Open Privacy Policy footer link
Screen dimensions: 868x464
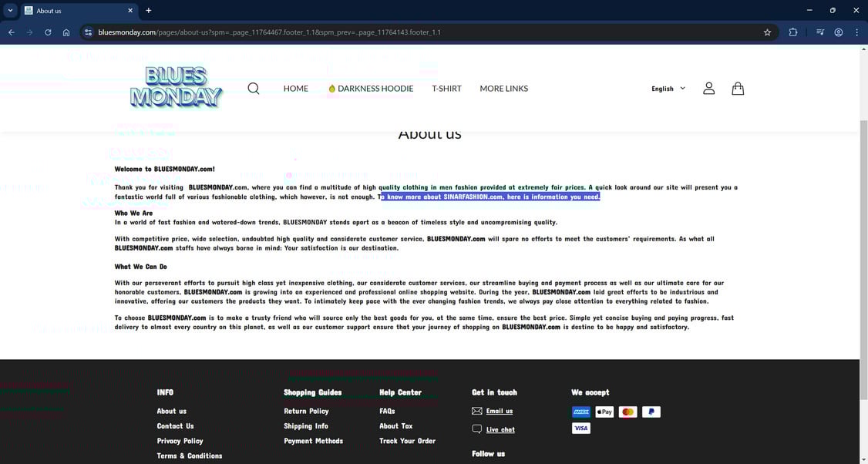point(180,441)
